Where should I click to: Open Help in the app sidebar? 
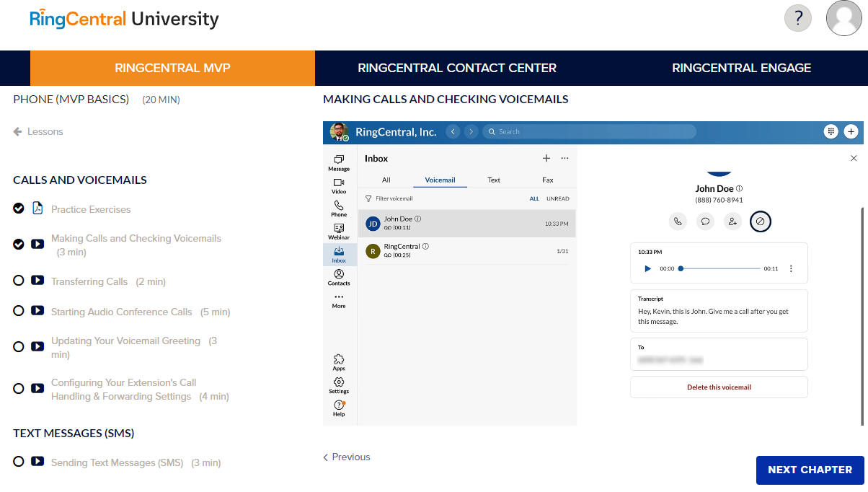point(339,408)
